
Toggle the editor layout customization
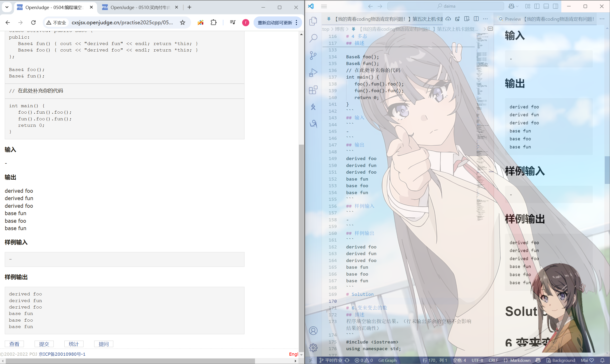tap(527, 6)
